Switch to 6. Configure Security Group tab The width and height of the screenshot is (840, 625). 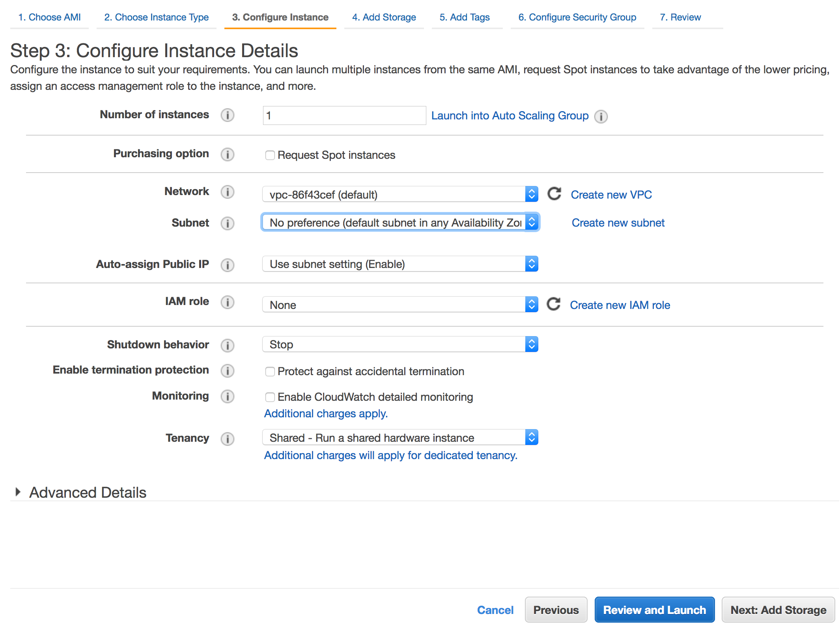point(577,17)
